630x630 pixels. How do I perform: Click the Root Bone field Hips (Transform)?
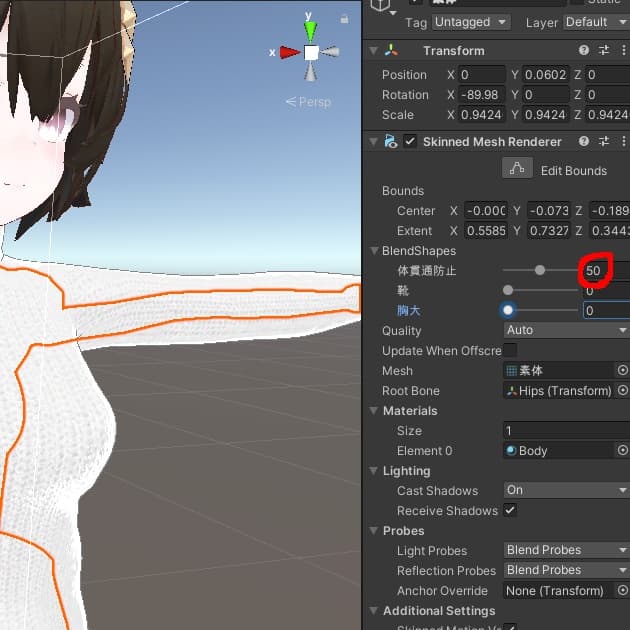point(558,391)
